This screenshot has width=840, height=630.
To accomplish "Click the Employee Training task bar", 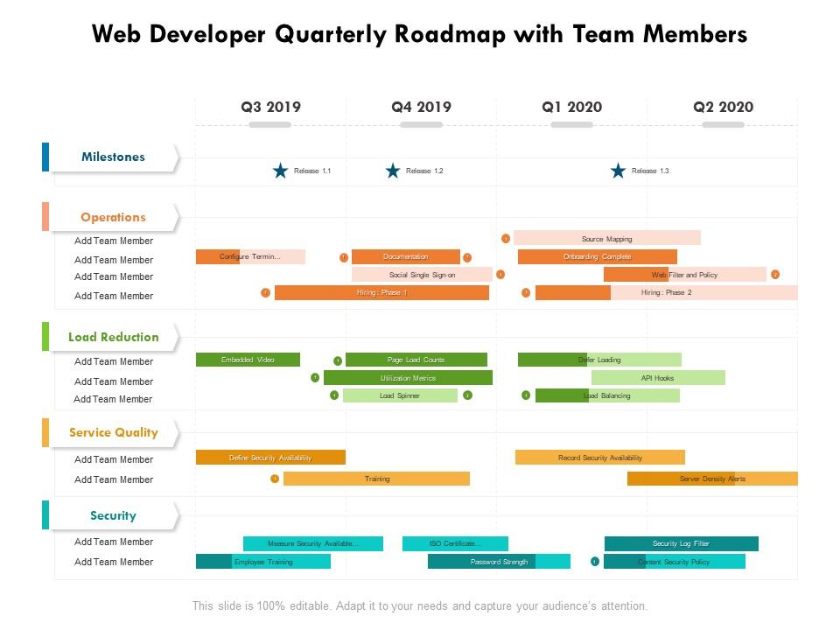I will tap(263, 562).
